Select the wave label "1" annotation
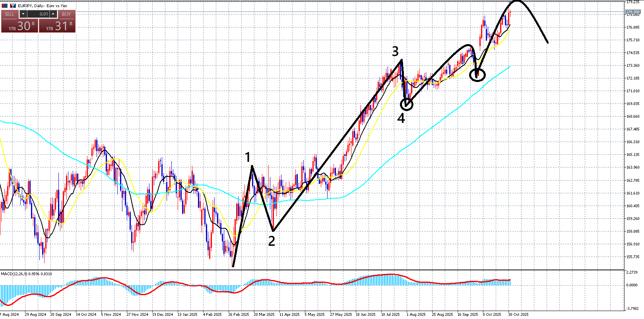Viewport: 644px width, 319px height. pyautogui.click(x=248, y=158)
